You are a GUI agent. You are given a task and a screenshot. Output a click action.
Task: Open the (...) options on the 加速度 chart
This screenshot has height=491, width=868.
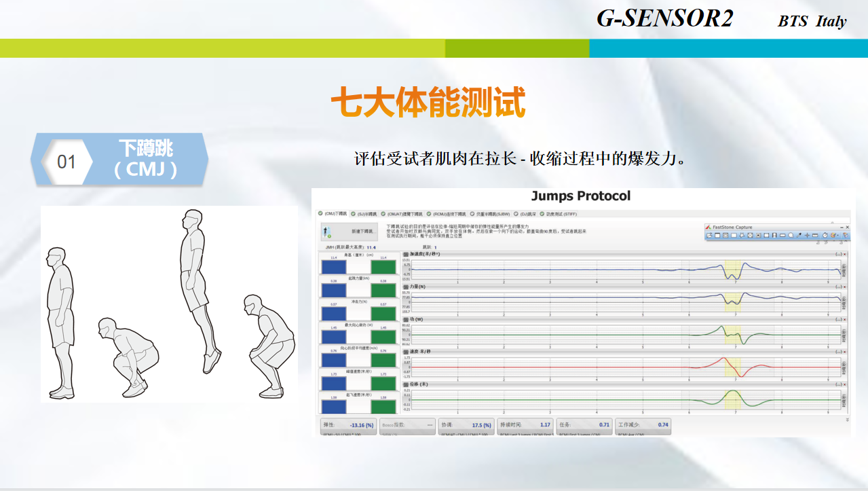pyautogui.click(x=839, y=254)
